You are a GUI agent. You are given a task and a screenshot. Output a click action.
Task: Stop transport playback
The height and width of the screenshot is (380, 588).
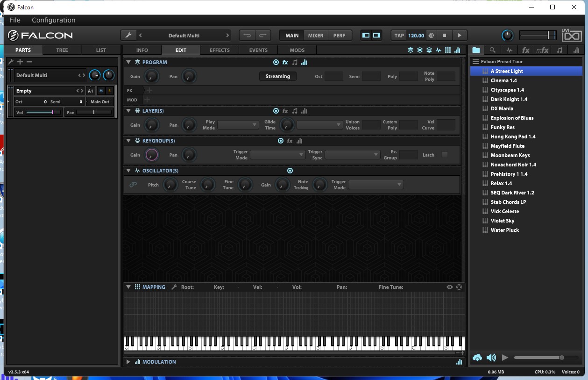coord(445,36)
